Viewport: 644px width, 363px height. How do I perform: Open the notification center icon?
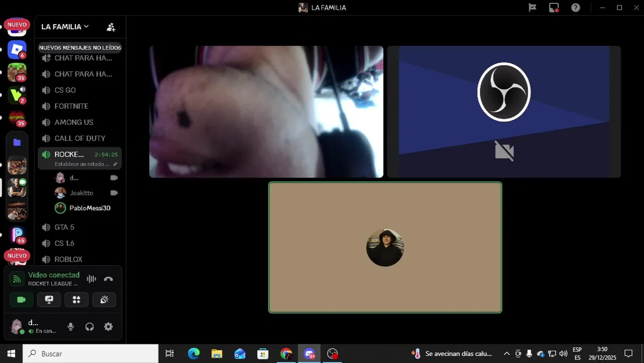pos(628,354)
